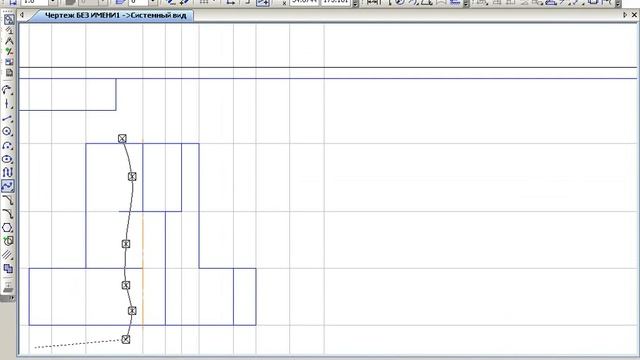Select the Continuous object input tool

pyautogui.click(x=8, y=173)
